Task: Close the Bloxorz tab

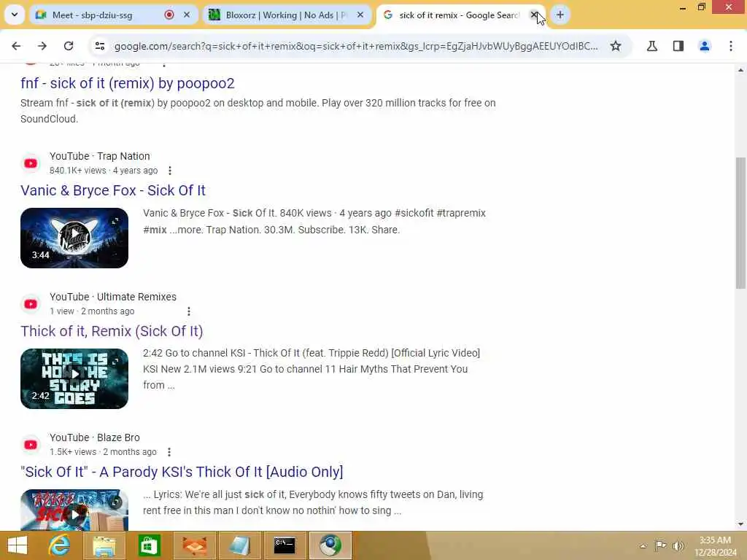Action: click(360, 15)
